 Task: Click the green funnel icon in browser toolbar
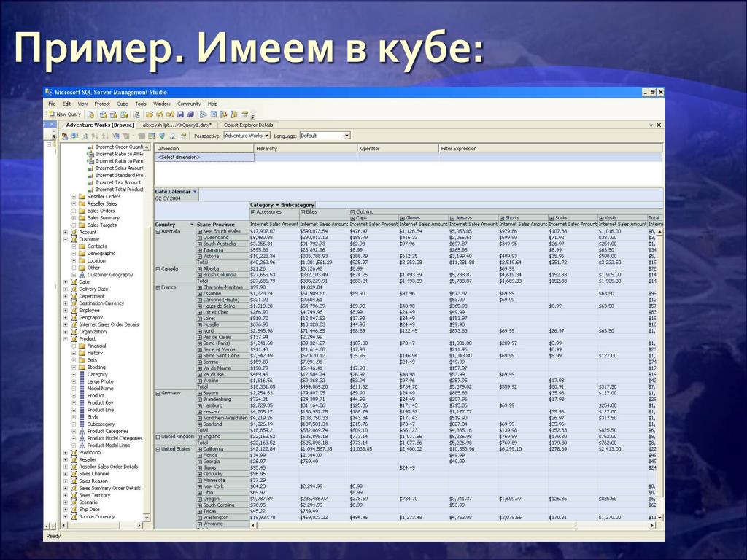click(x=162, y=136)
